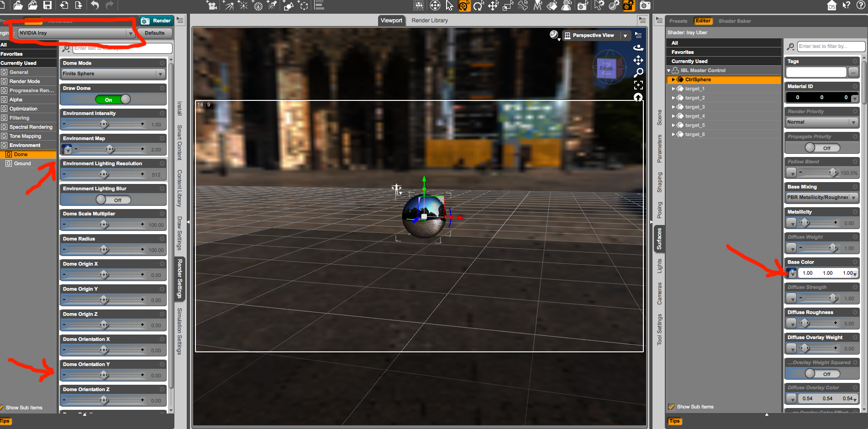Frame the selected object in viewport
This screenshot has height=429, width=868.
click(638, 85)
